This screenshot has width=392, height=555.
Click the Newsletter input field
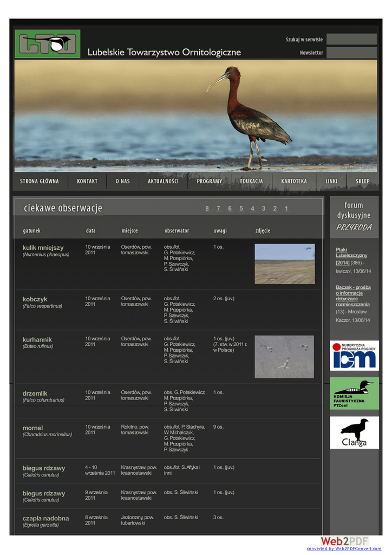(x=351, y=53)
